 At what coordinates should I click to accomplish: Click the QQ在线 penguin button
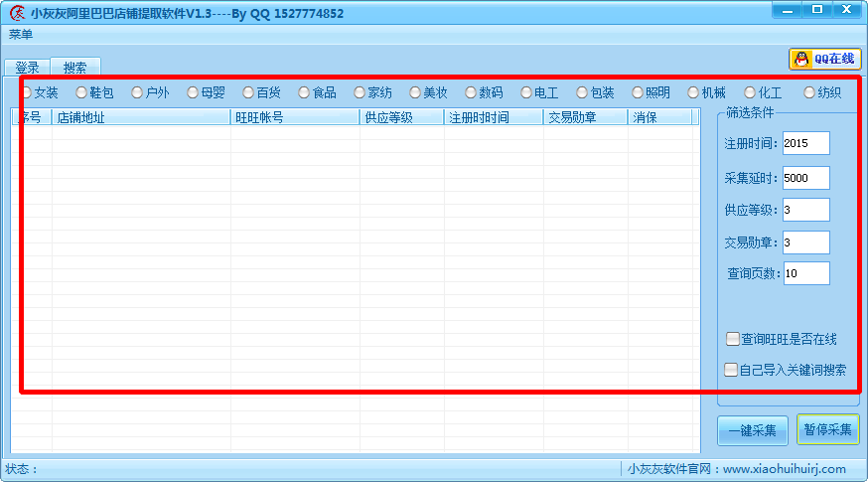pos(825,59)
